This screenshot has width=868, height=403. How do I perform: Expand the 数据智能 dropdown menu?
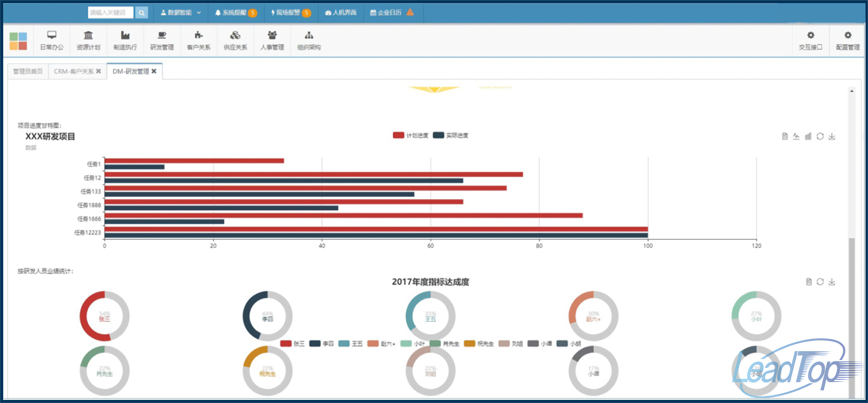pos(181,13)
